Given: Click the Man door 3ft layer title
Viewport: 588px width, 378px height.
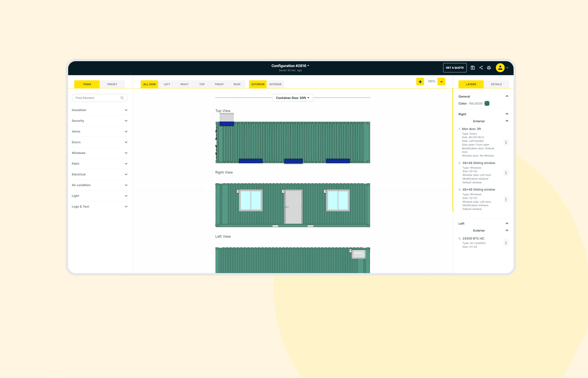Looking at the screenshot, I should click(471, 129).
